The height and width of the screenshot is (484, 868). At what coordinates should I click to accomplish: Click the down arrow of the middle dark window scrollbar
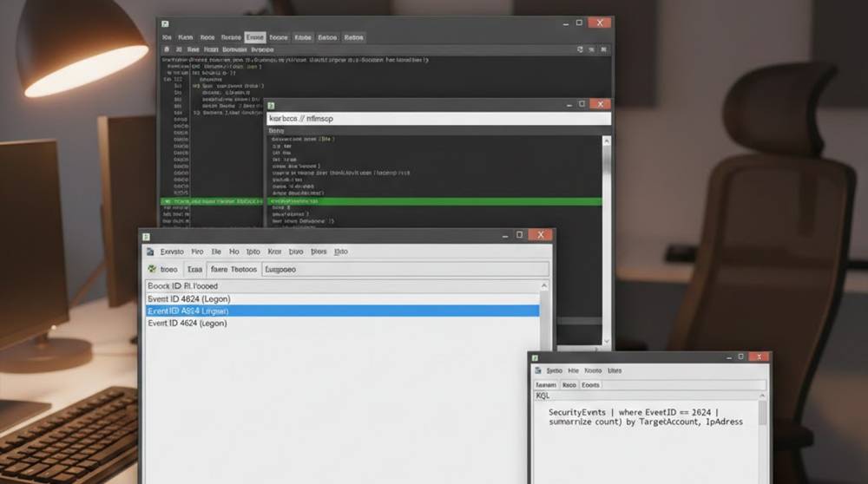tap(607, 341)
